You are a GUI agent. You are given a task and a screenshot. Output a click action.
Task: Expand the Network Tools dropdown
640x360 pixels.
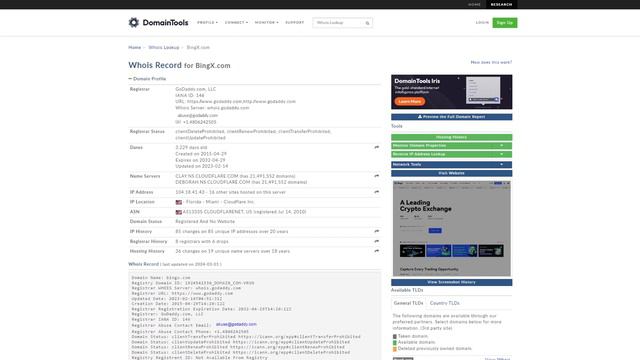[451, 164]
